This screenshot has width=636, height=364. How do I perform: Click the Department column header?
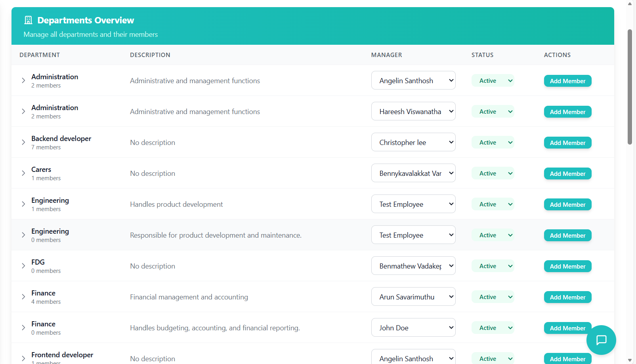40,55
